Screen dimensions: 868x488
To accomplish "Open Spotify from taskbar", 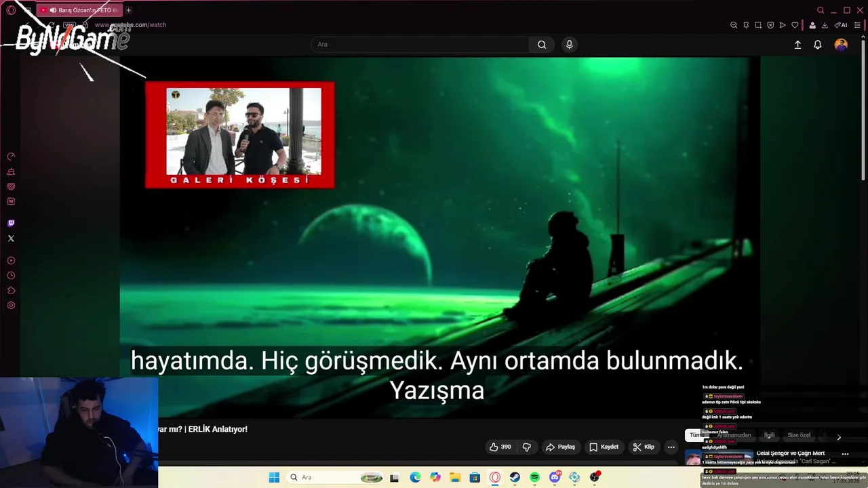I will pyautogui.click(x=534, y=477).
